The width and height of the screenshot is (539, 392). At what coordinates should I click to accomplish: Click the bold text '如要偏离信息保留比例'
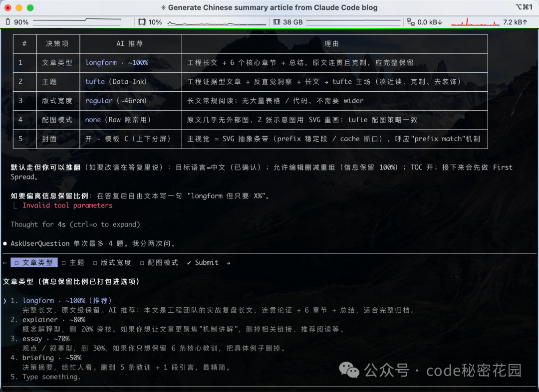[49, 196]
